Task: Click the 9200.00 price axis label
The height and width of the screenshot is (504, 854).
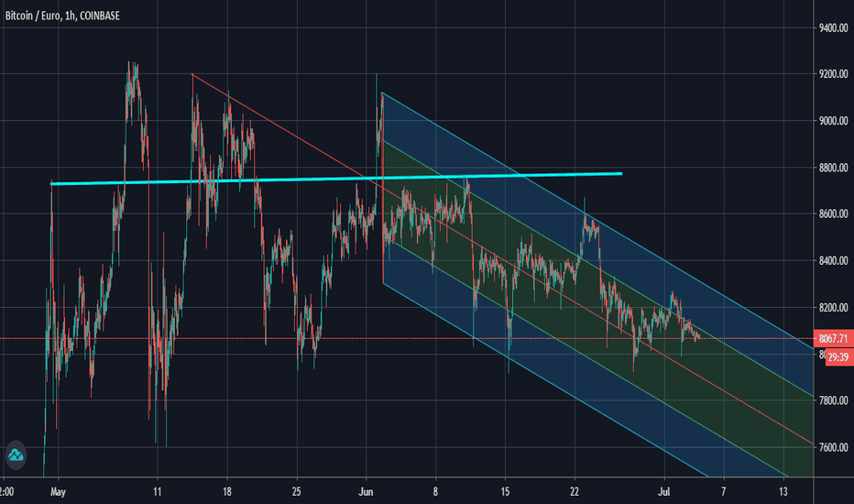Action: click(x=833, y=73)
